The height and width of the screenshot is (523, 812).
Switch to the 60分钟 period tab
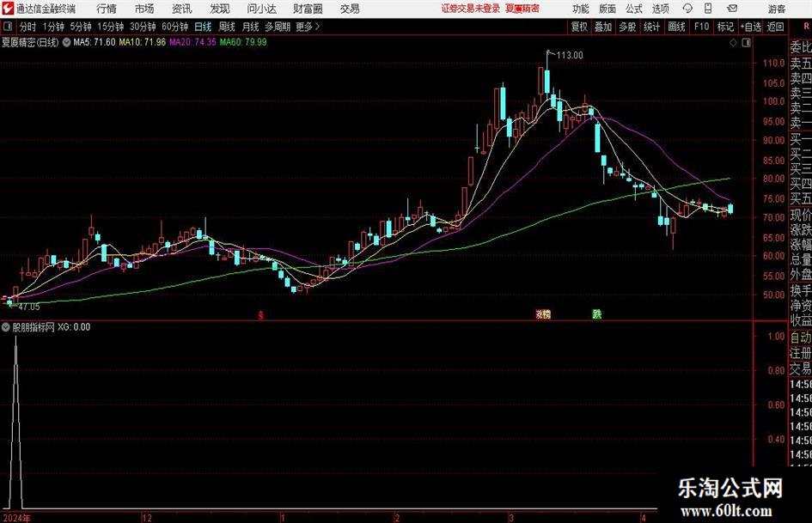pos(175,27)
